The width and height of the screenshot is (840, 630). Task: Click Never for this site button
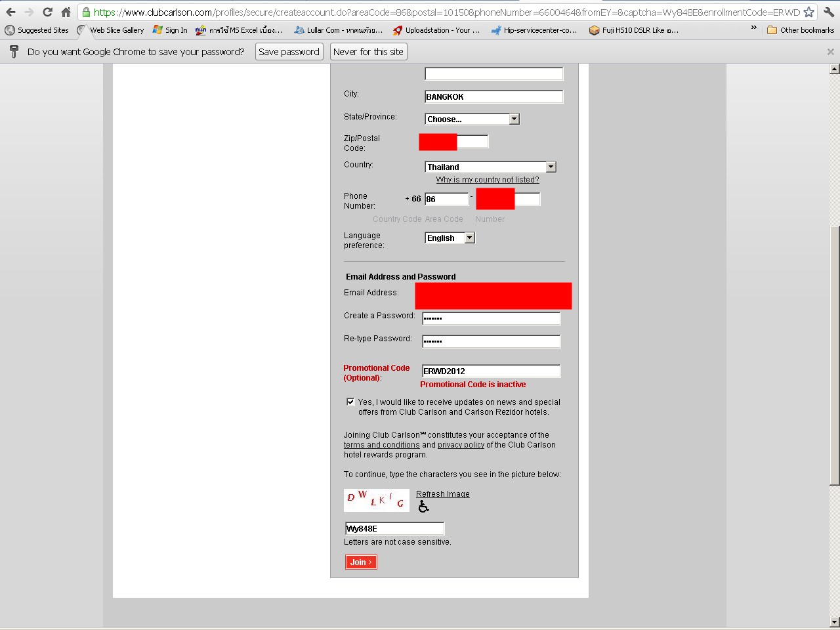point(368,52)
